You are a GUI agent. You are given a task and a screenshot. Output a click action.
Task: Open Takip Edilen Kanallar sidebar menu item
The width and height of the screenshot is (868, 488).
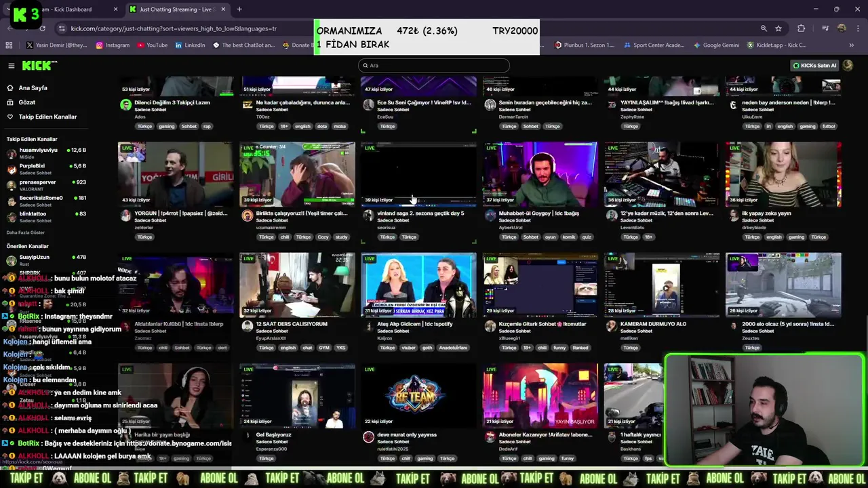coord(47,117)
